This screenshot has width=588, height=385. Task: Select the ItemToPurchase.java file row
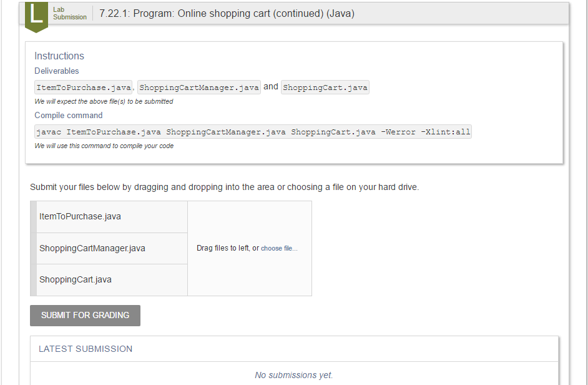[112, 216]
